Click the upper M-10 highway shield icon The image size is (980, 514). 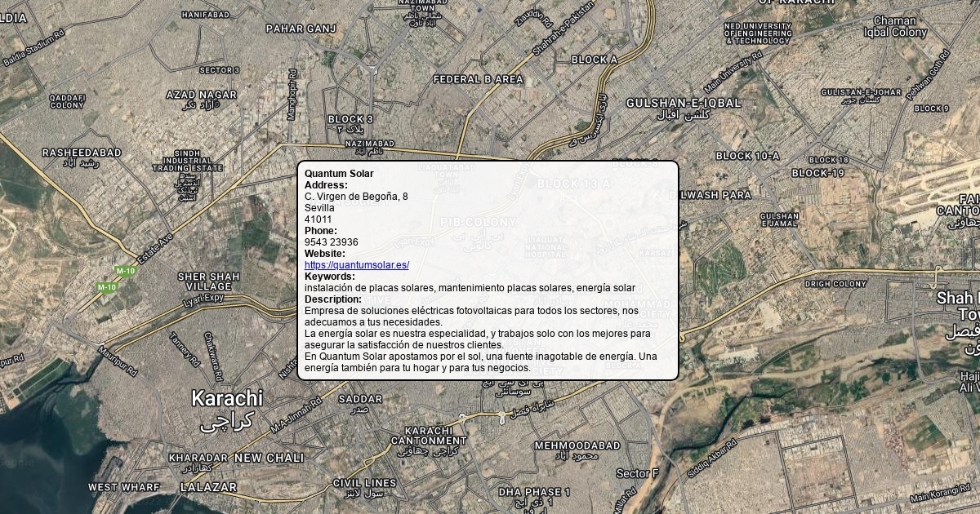(125, 271)
